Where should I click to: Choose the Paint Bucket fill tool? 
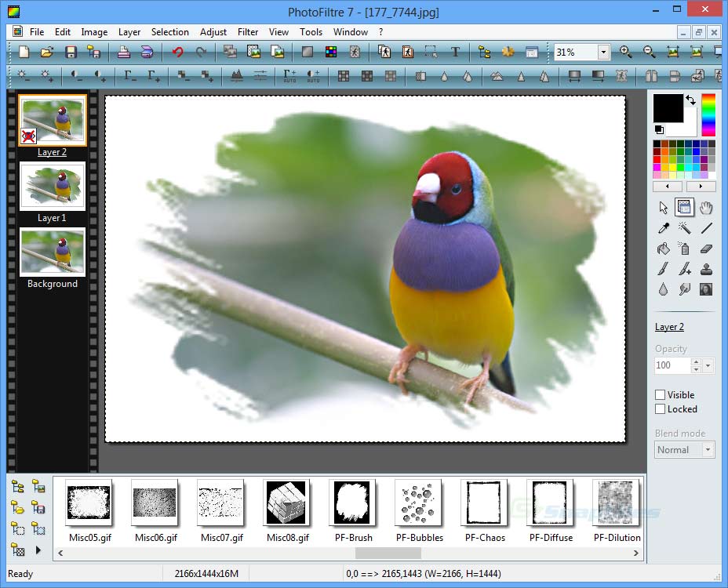click(663, 249)
